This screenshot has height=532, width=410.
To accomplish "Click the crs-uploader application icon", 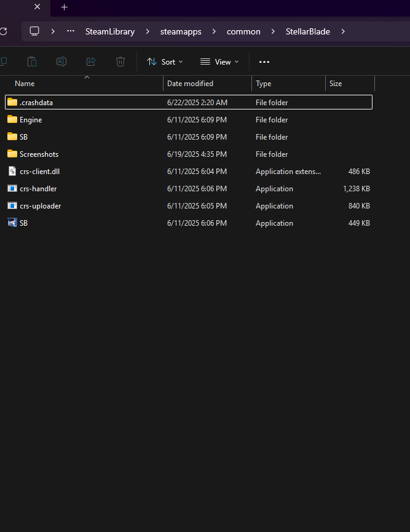I will click(12, 205).
